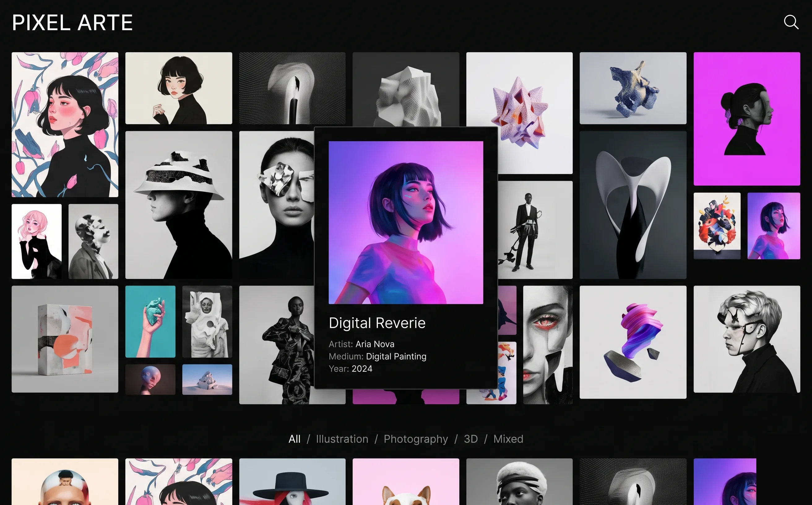Open the magenta silhouette portrait with hair bun
The width and height of the screenshot is (812, 505).
point(747,119)
